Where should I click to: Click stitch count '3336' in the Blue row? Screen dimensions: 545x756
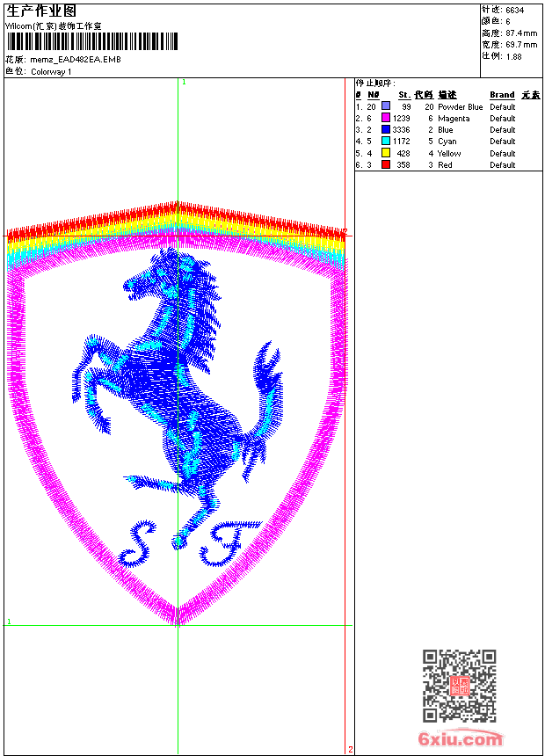point(401,130)
